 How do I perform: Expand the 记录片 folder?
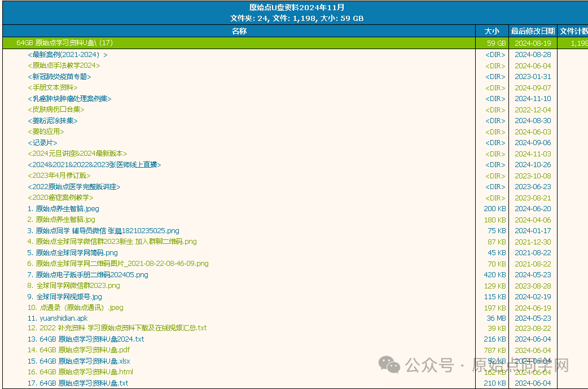42,143
